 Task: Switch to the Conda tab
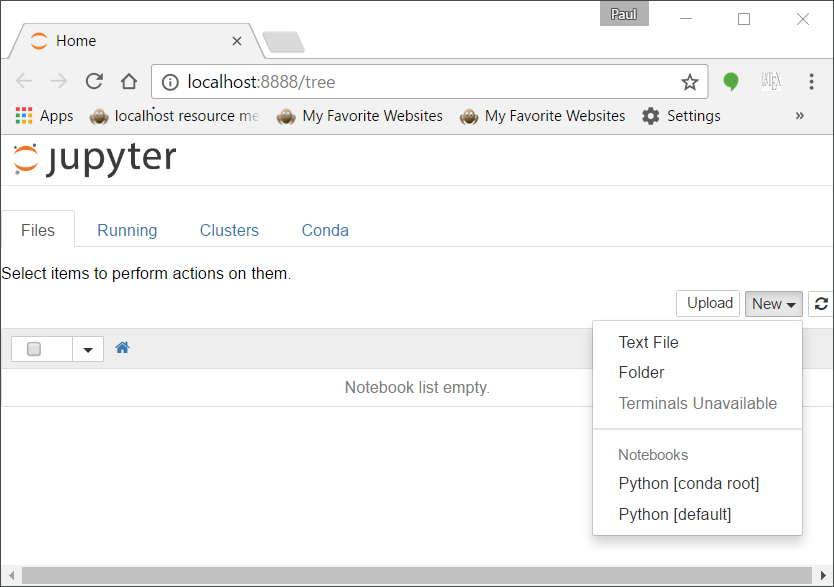click(324, 230)
